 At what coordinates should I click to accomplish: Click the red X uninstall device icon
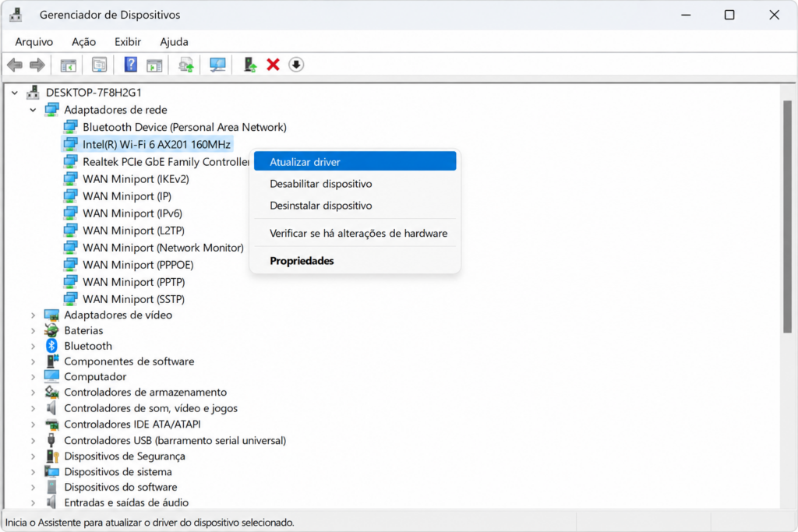coord(274,65)
